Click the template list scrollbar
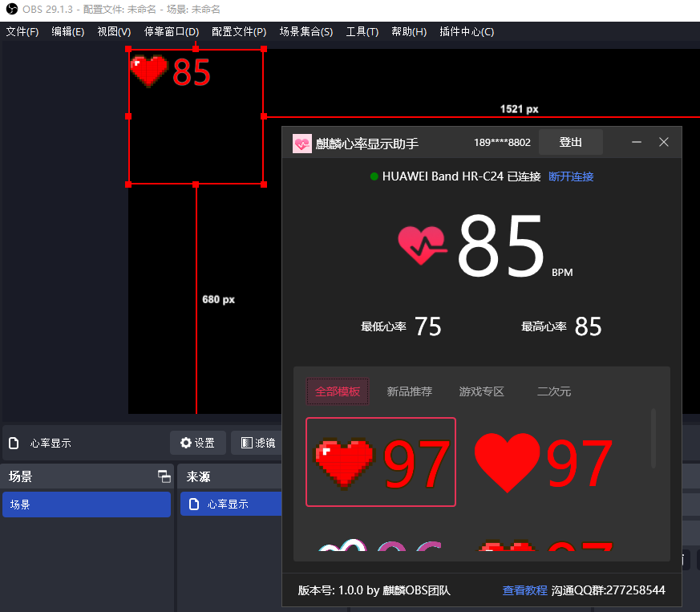 click(x=653, y=439)
